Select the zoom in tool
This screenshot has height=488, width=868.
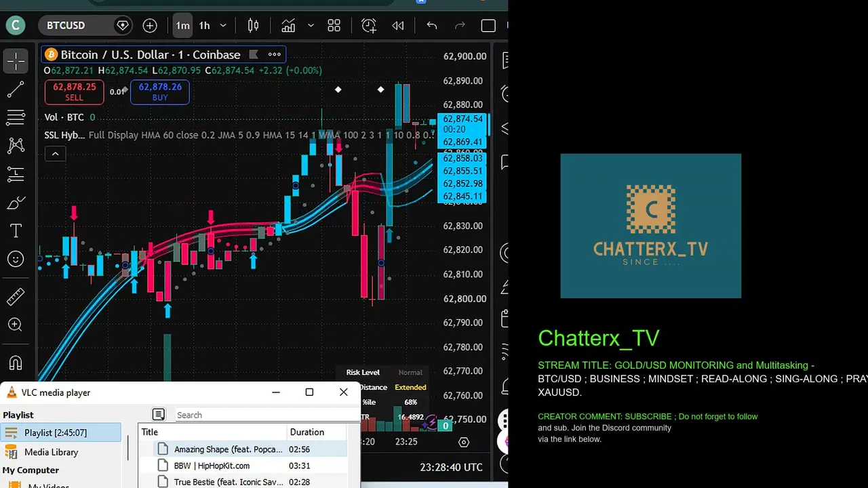pyautogui.click(x=16, y=325)
